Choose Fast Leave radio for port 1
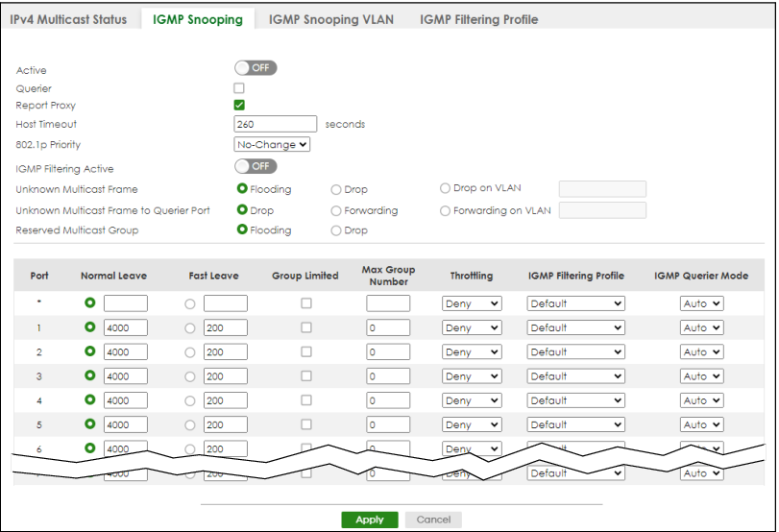Image resolution: width=779 pixels, height=532 pixels. pyautogui.click(x=190, y=328)
